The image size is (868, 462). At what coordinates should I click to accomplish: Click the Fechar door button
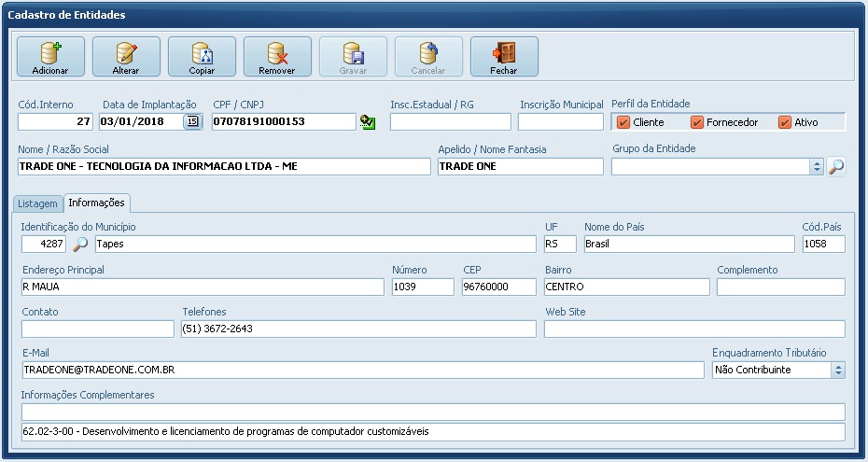[x=504, y=56]
